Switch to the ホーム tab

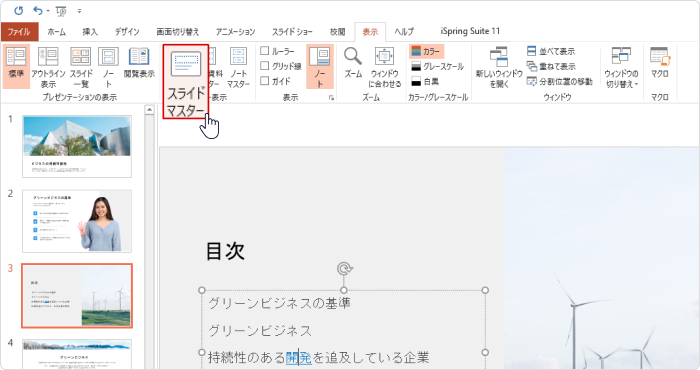pos(56,32)
